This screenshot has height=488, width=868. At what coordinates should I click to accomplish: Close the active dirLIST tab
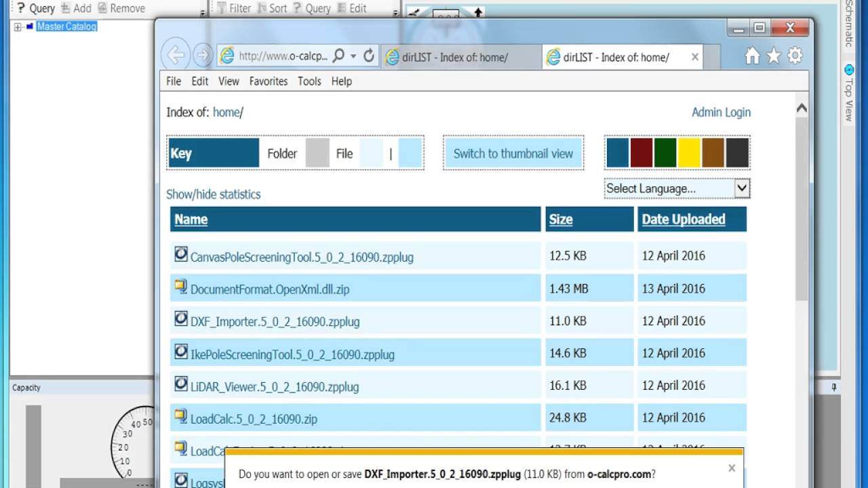click(x=694, y=57)
